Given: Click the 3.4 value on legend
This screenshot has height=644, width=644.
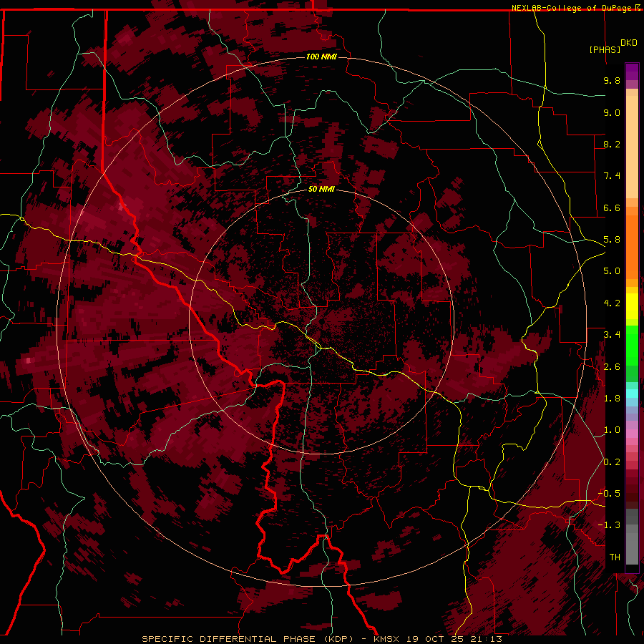Looking at the screenshot, I should pyautogui.click(x=612, y=335).
